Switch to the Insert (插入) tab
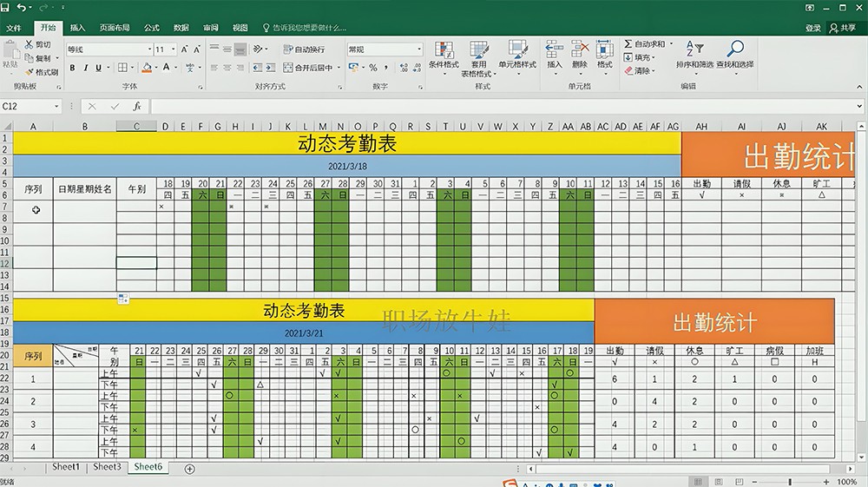The image size is (868, 487). [x=77, y=28]
